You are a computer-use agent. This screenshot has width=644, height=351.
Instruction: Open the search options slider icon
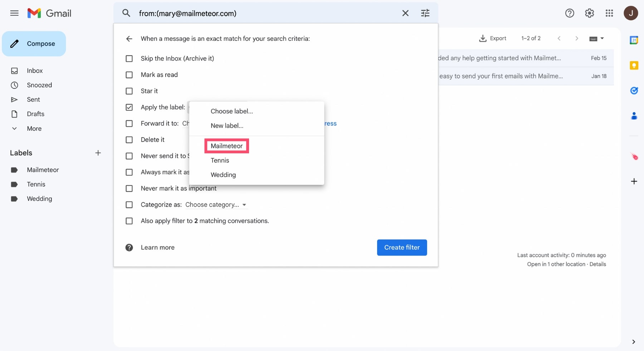tap(425, 13)
